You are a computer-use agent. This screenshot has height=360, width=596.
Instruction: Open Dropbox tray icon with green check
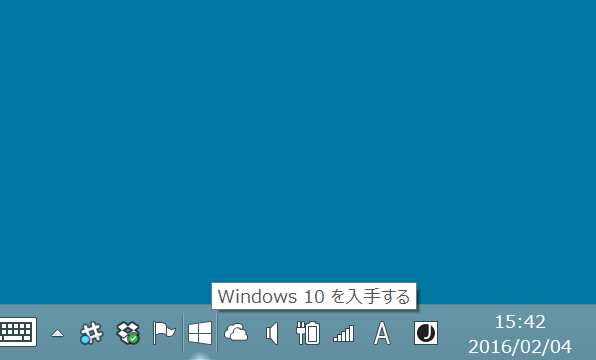tap(128, 333)
